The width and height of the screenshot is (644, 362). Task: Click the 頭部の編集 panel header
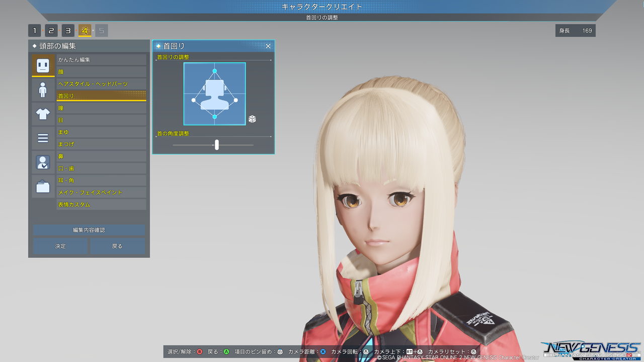(x=89, y=46)
